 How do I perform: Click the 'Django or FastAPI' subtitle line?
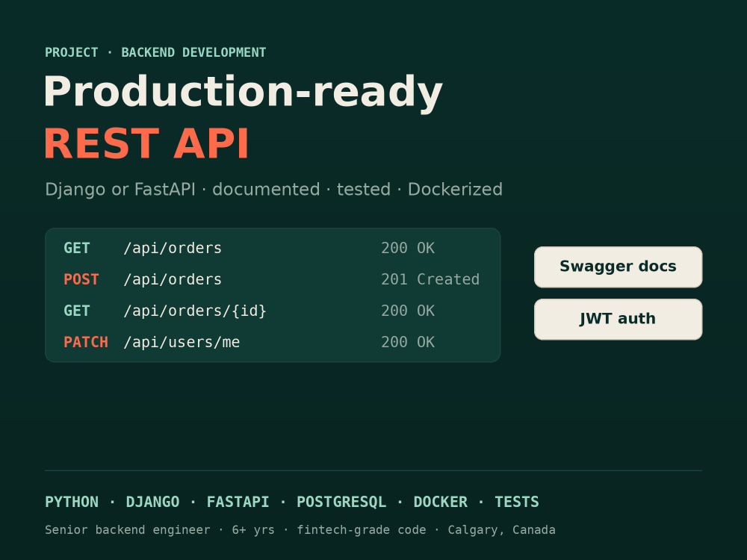pos(273,190)
